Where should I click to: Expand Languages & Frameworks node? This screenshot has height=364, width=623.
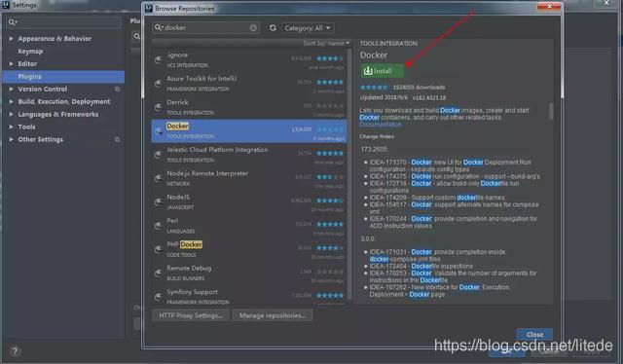click(11, 114)
